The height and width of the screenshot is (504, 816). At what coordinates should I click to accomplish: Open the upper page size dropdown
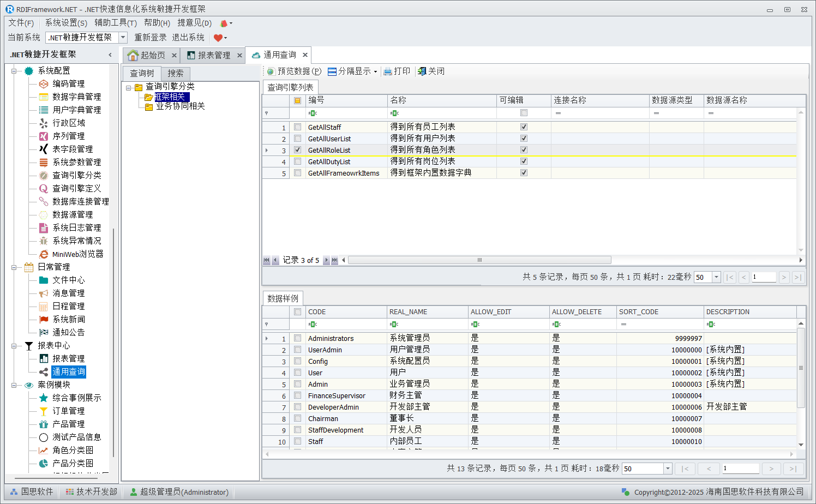click(x=716, y=277)
